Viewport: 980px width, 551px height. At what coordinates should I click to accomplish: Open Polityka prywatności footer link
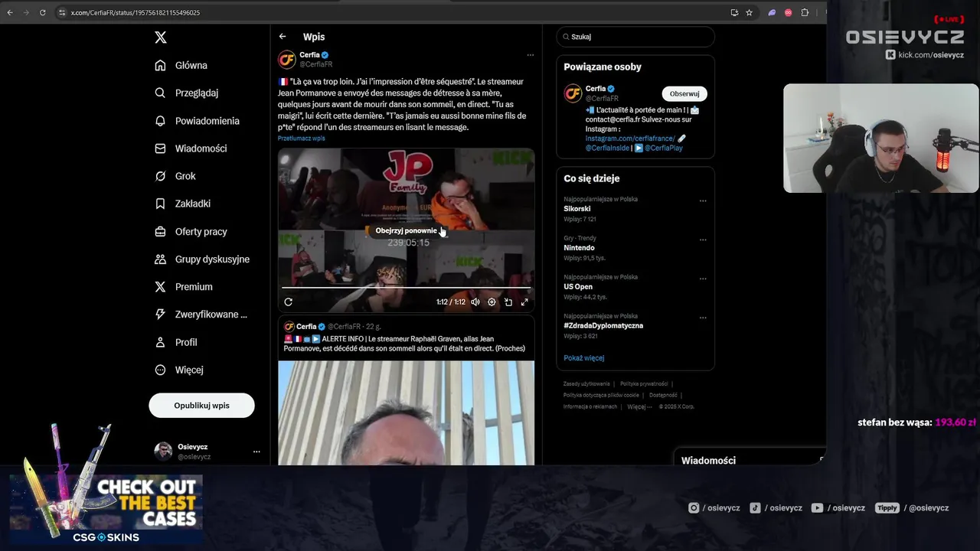pyautogui.click(x=644, y=384)
